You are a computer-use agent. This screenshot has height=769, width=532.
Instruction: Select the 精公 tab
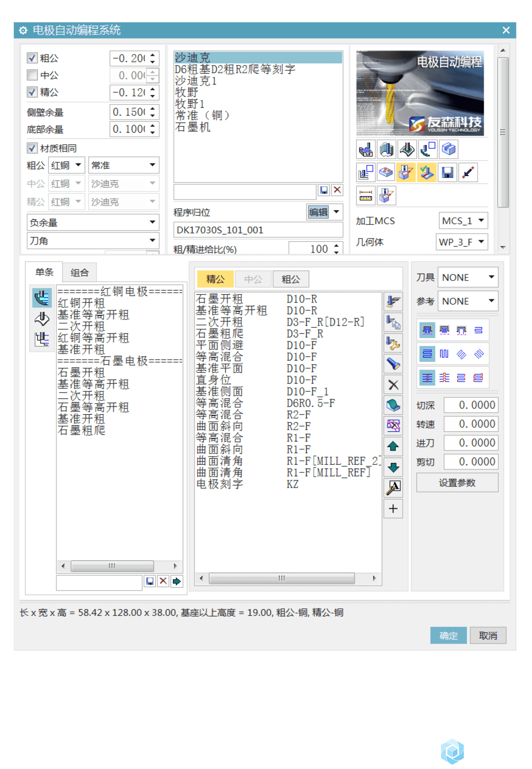[x=216, y=279]
